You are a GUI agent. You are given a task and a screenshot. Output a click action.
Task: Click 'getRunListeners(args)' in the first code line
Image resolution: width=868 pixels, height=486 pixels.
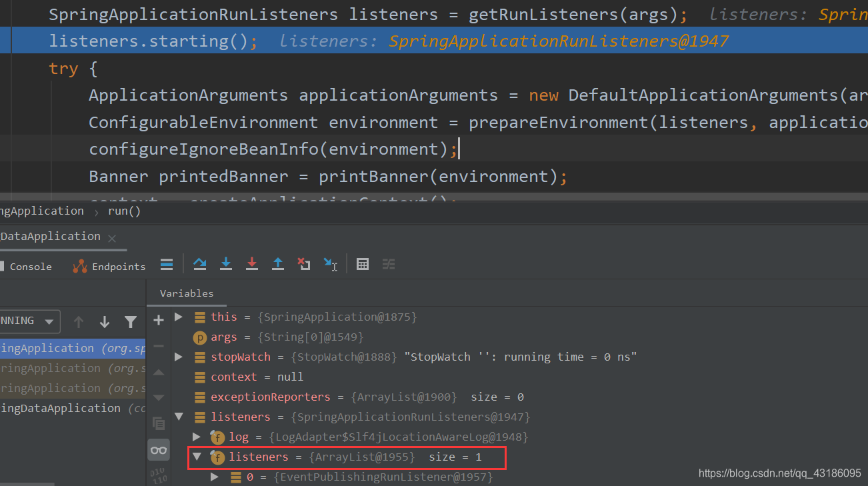pos(573,14)
